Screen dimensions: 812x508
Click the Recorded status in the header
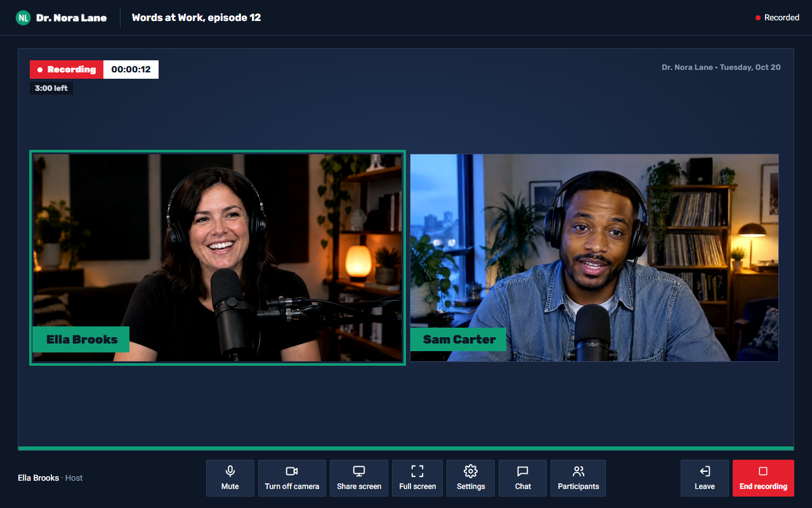[x=777, y=18]
